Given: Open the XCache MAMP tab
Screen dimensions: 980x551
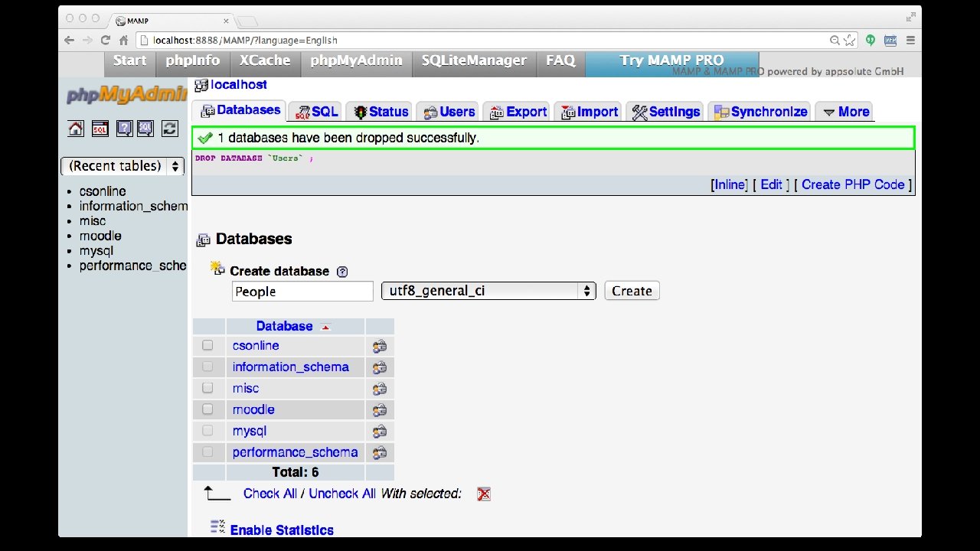Looking at the screenshot, I should pos(265,61).
